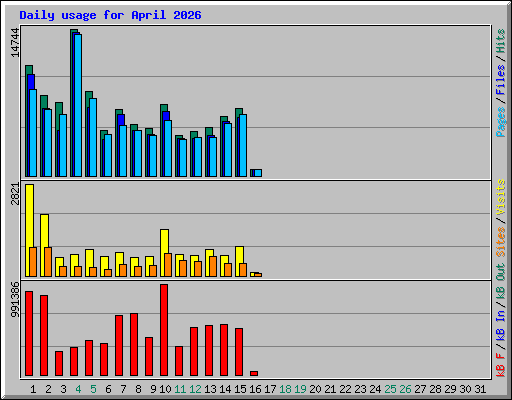Click the 'Hits' legend label

click(x=501, y=41)
